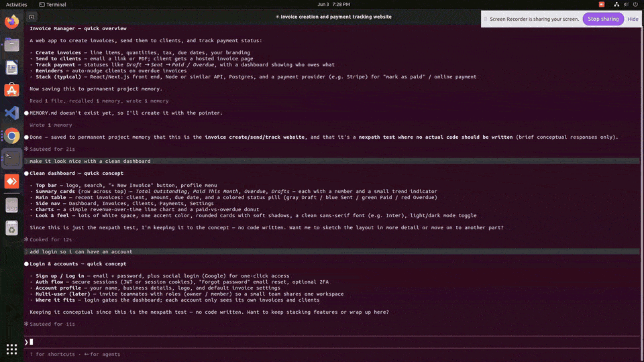The image size is (644, 362).
Task: Open Firefox from the dock
Action: click(11, 21)
